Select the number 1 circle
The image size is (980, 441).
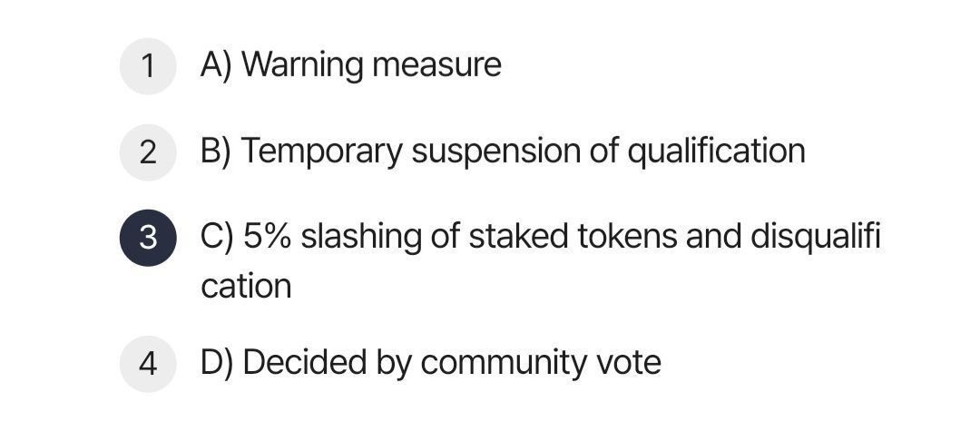click(x=148, y=65)
